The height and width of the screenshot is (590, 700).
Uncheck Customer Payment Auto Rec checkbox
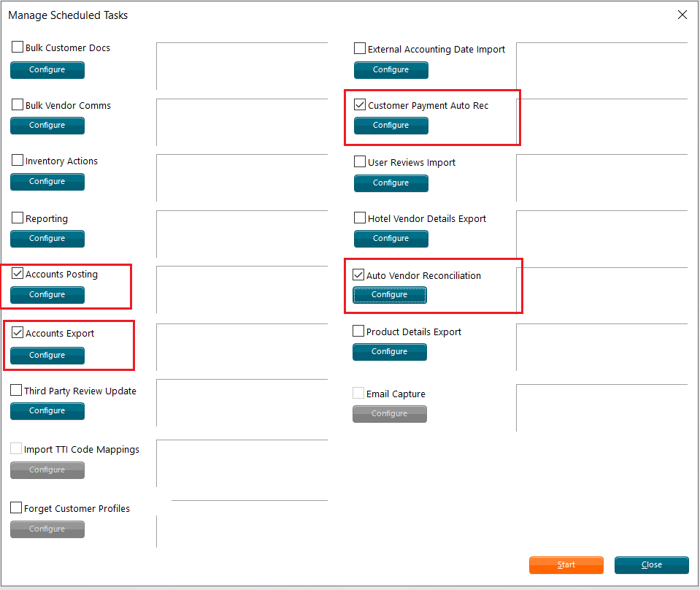point(360,104)
